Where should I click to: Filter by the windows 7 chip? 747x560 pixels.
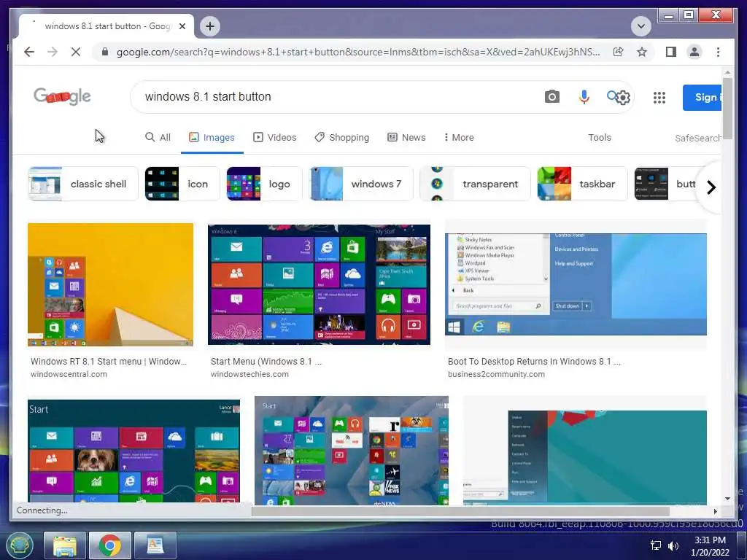click(x=361, y=184)
